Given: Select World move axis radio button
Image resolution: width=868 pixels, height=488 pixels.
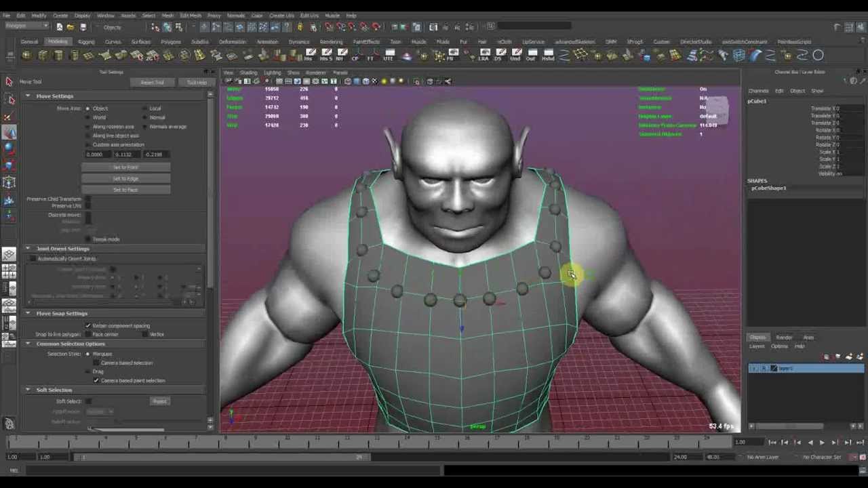Looking at the screenshot, I should (x=88, y=117).
